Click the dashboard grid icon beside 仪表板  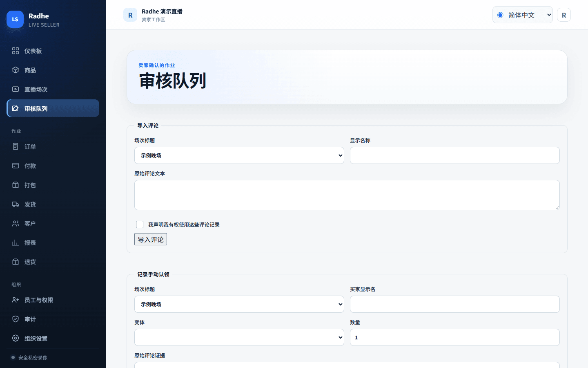(16, 51)
